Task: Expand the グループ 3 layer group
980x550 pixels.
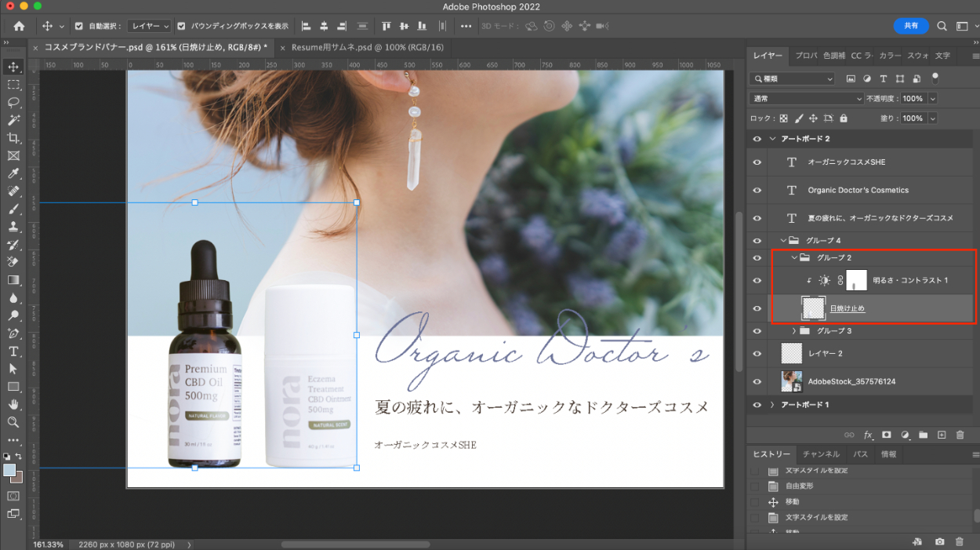Action: coord(794,331)
